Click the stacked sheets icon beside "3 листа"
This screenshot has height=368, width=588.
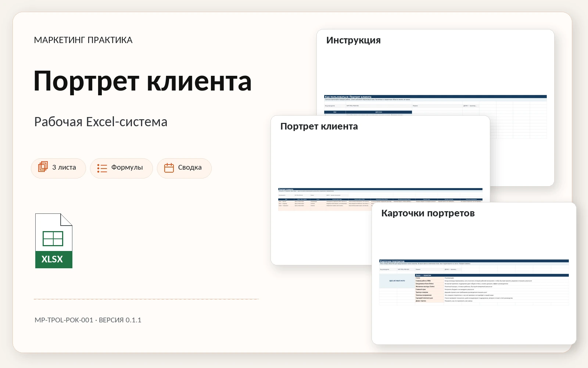coord(43,167)
